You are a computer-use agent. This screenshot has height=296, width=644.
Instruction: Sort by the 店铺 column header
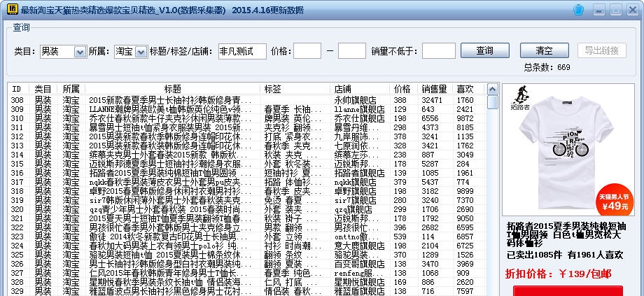360,89
